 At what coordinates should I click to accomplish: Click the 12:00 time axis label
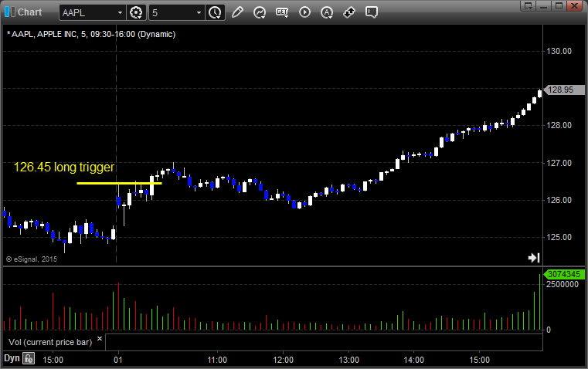click(x=283, y=360)
